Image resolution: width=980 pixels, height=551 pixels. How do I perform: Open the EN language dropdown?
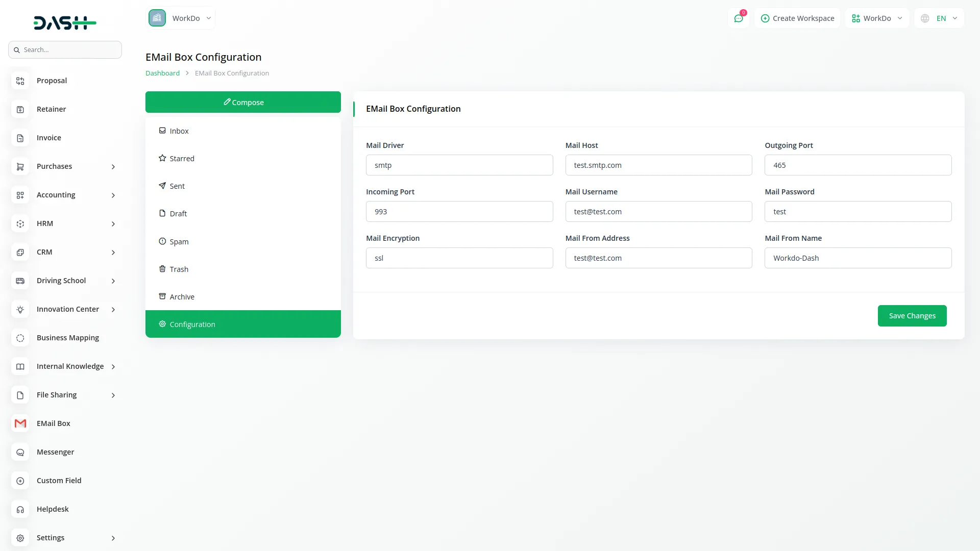(x=939, y=18)
